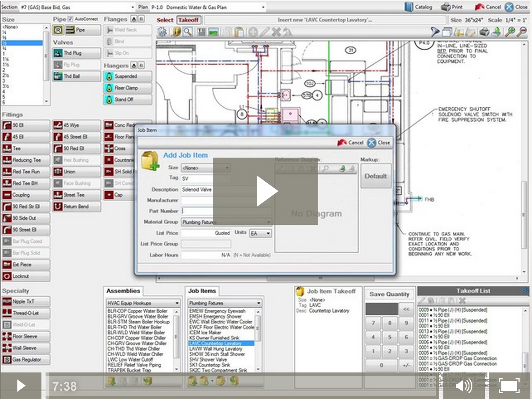Toggle the AutoConnect checkbox
Viewport: 532px width, 399px height.
coord(70,19)
